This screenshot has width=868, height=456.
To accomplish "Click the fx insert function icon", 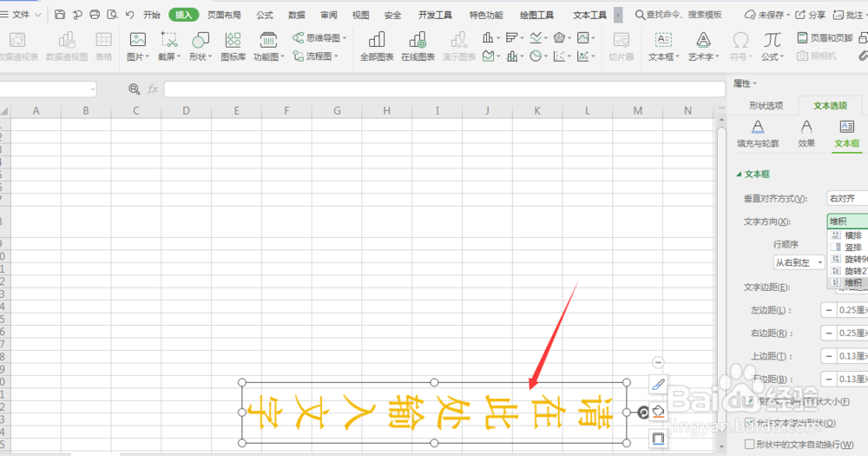I will 153,89.
